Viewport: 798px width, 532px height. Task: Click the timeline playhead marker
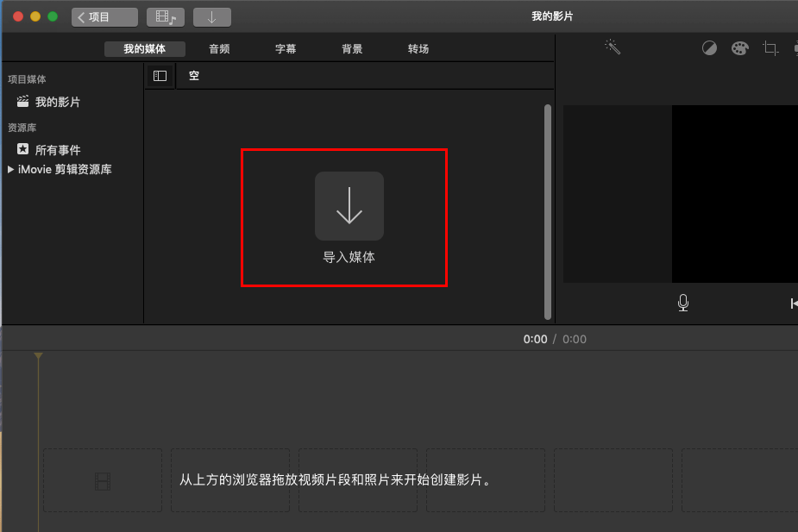coord(38,355)
